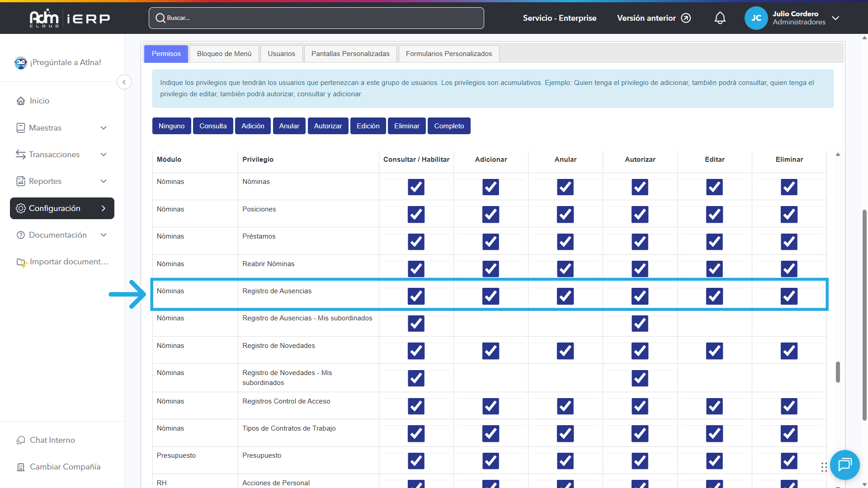Go to Inicio home icon
868x488 pixels.
(21, 101)
